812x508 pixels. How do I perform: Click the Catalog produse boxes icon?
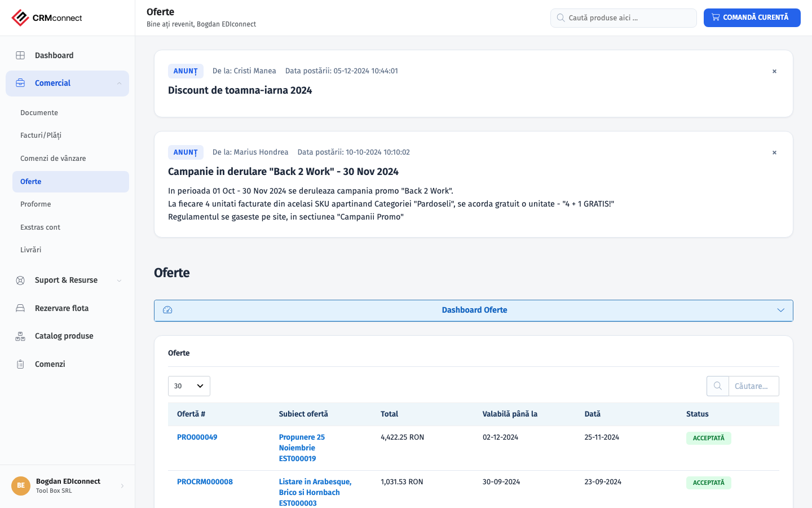pyautogui.click(x=20, y=336)
